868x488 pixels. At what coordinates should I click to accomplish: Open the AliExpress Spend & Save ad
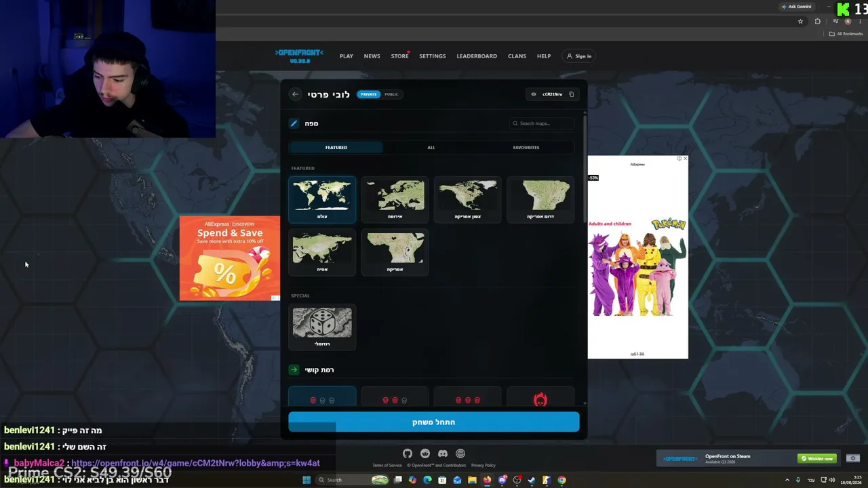tap(230, 258)
